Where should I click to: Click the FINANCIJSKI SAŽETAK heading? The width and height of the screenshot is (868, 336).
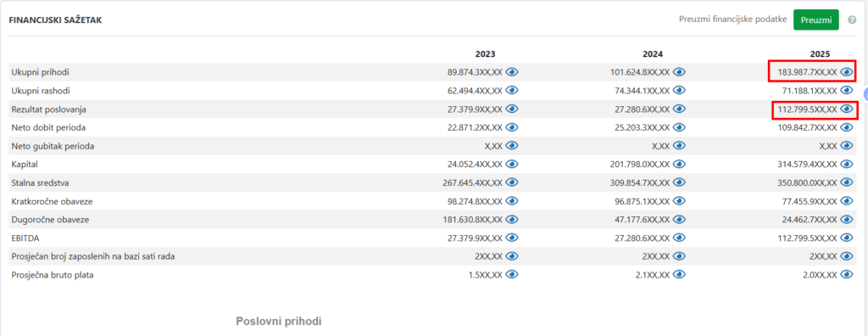55,20
